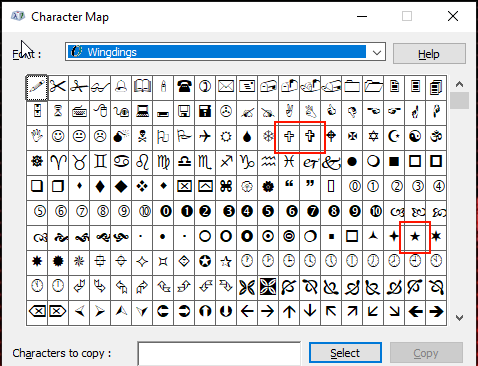Pick the open book glyph
The image size is (478, 366).
(x=142, y=87)
